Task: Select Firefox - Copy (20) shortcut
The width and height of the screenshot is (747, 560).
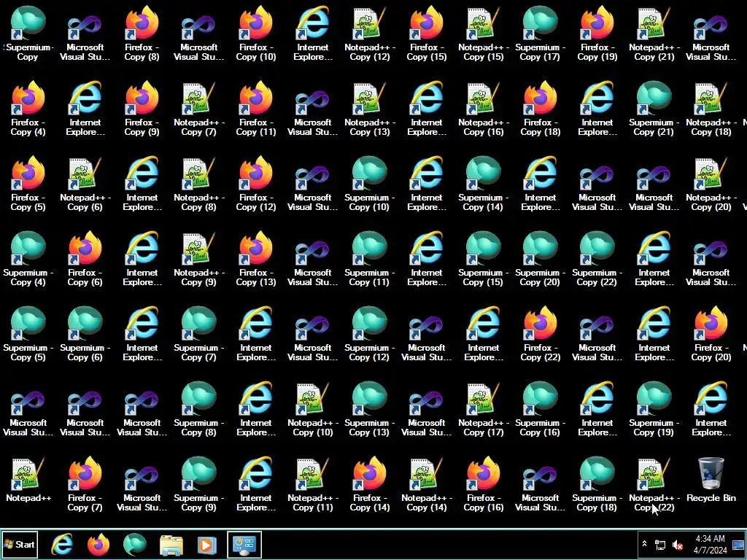Action: 711,334
